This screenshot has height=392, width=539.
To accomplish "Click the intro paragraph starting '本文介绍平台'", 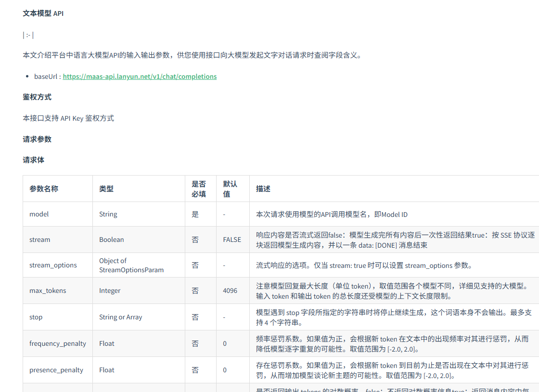I will 193,55.
